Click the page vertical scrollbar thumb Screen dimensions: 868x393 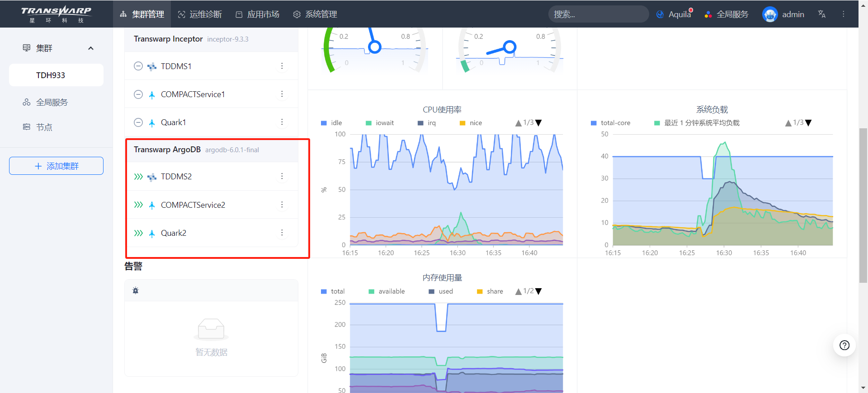click(863, 206)
